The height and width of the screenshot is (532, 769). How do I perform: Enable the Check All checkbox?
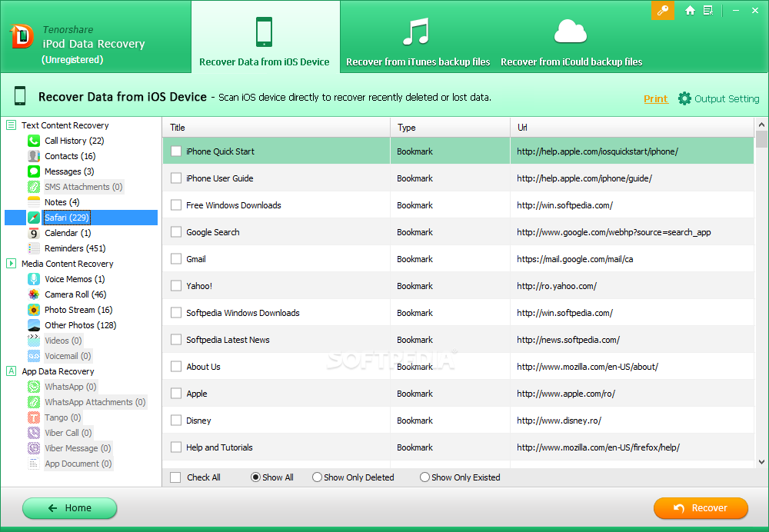pos(175,477)
